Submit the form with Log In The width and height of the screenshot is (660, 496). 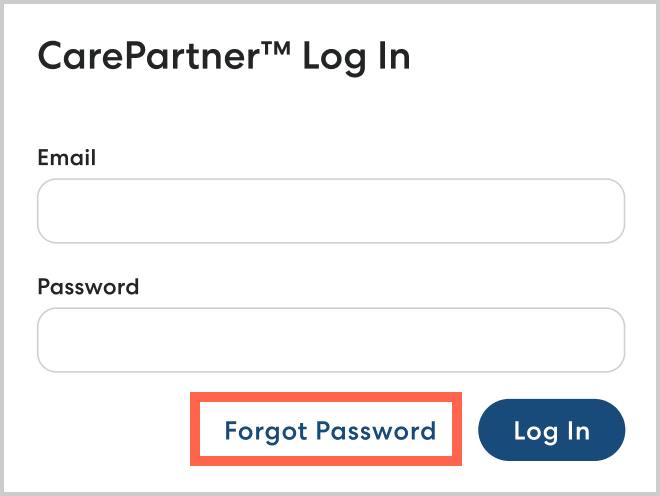[551, 431]
